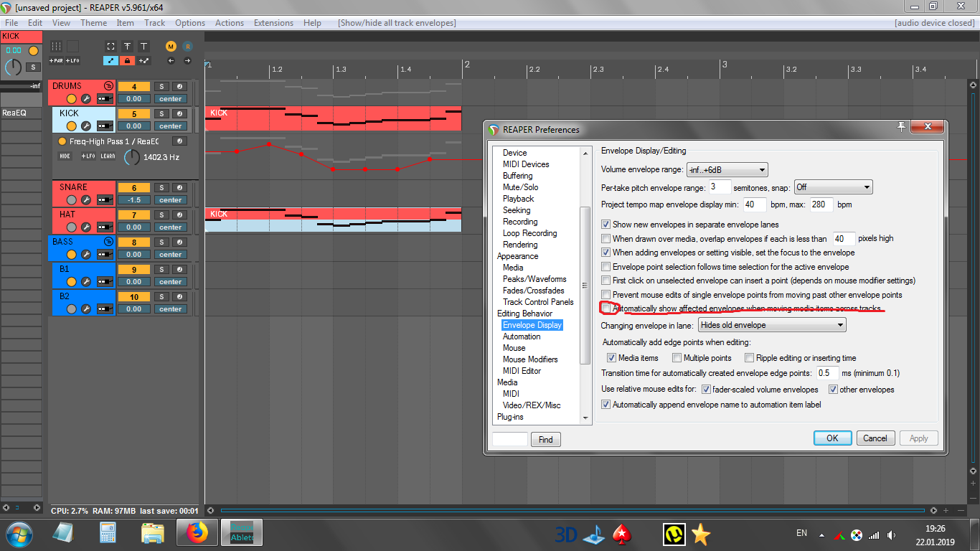Open Changing envelope in lane dropdown
980x551 pixels.
coord(773,325)
